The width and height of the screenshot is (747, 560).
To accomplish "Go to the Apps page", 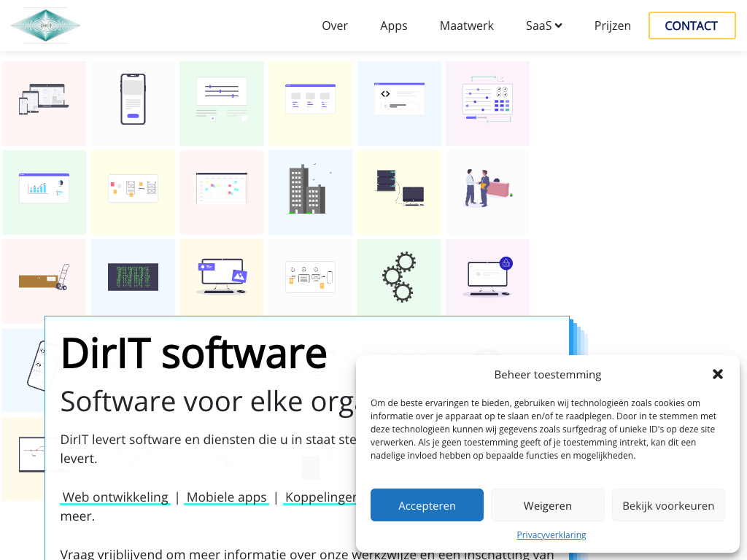I will coord(393,26).
